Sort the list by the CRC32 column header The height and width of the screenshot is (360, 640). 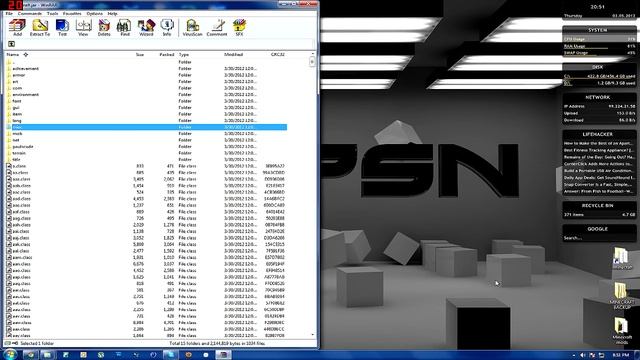click(x=278, y=54)
